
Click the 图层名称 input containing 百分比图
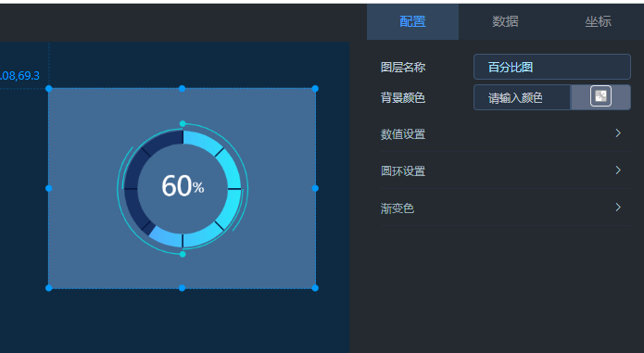click(x=552, y=67)
